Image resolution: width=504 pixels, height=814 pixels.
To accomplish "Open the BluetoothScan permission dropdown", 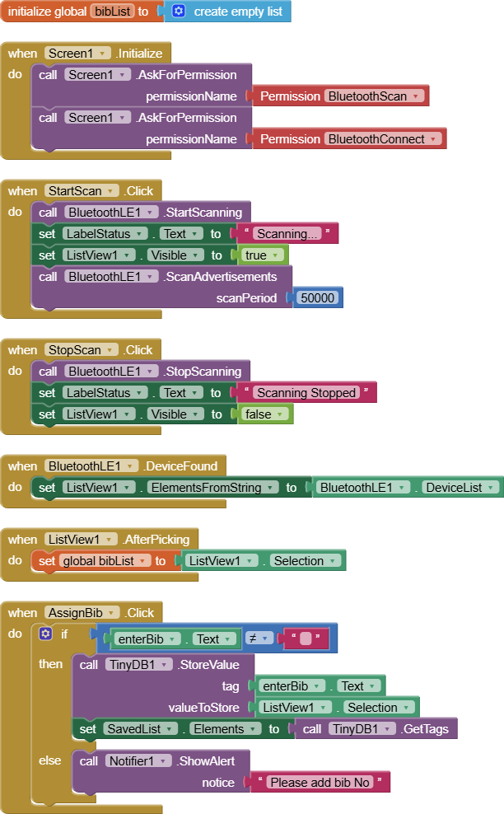I will [375, 96].
